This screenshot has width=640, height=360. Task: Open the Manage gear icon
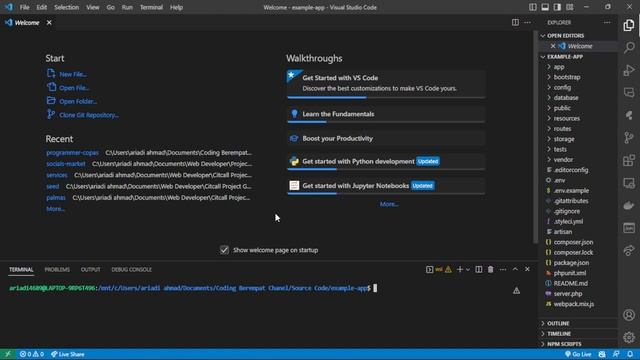[x=629, y=337]
